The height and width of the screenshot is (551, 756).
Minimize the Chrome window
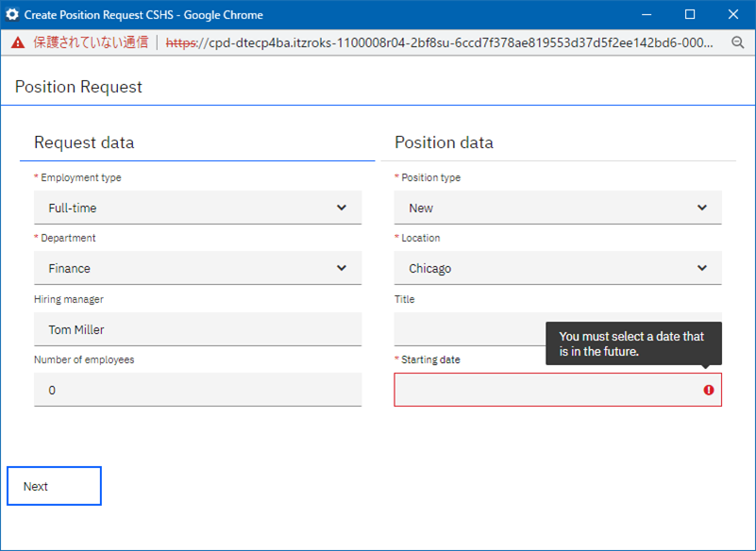coord(647,14)
